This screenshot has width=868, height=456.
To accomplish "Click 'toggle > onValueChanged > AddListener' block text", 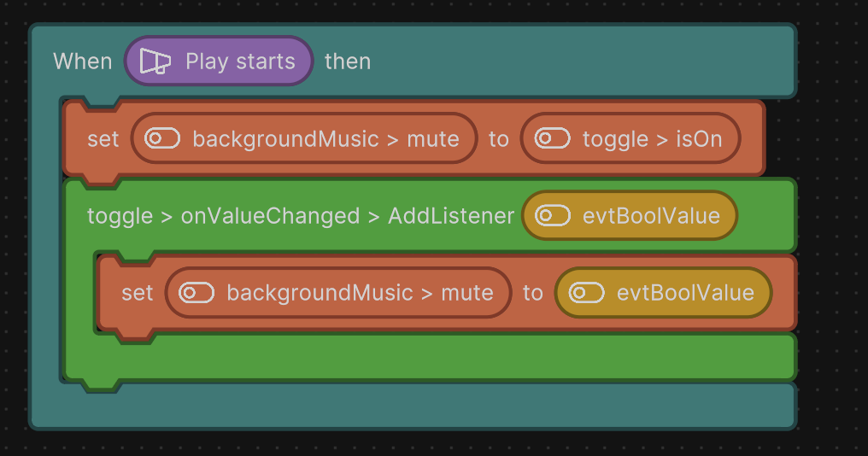I will click(301, 216).
